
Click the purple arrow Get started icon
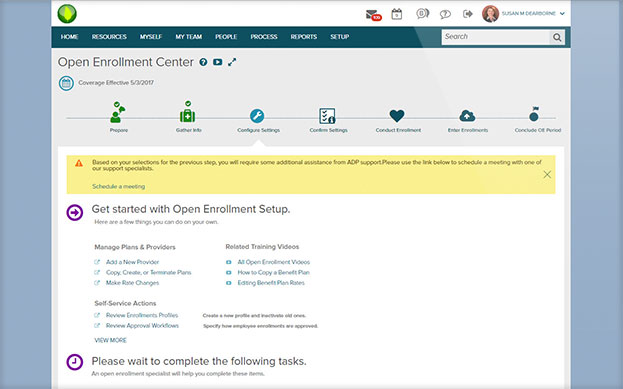coord(75,213)
